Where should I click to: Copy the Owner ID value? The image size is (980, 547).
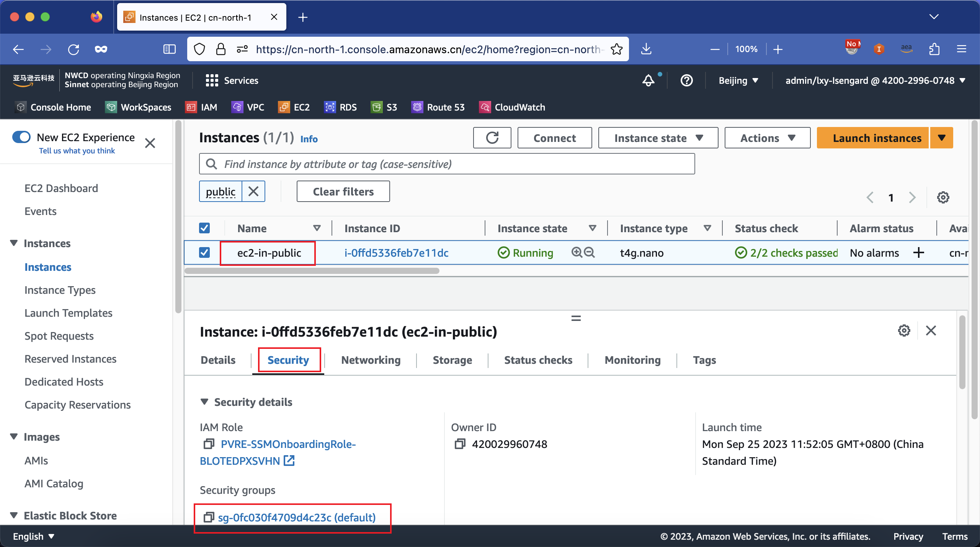[x=460, y=444]
